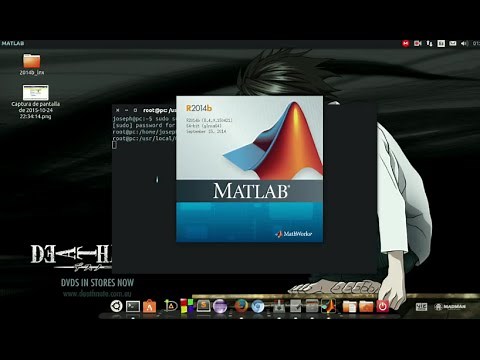Screen dimensions: 480x360
Task: Open the home folder in dock
Action: [366, 306]
